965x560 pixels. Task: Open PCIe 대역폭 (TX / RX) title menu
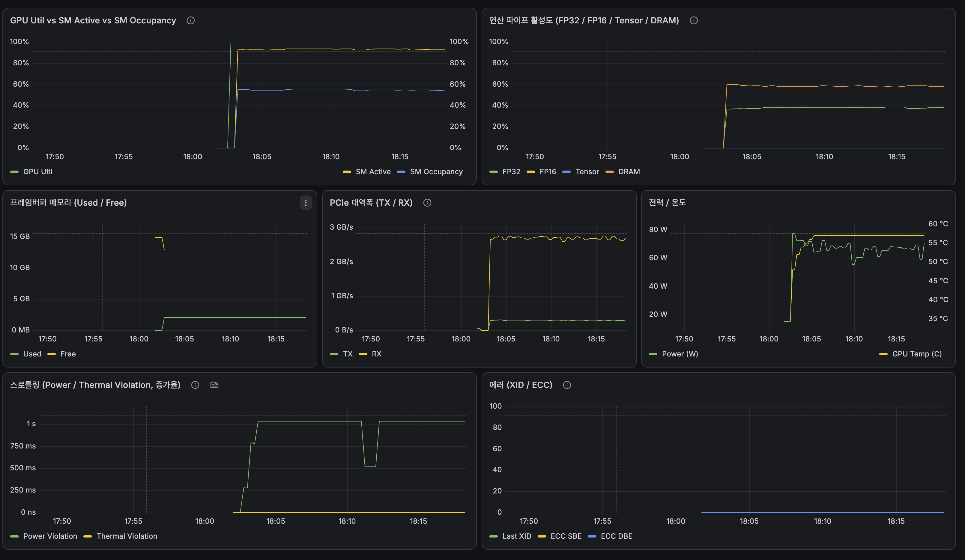pos(371,203)
